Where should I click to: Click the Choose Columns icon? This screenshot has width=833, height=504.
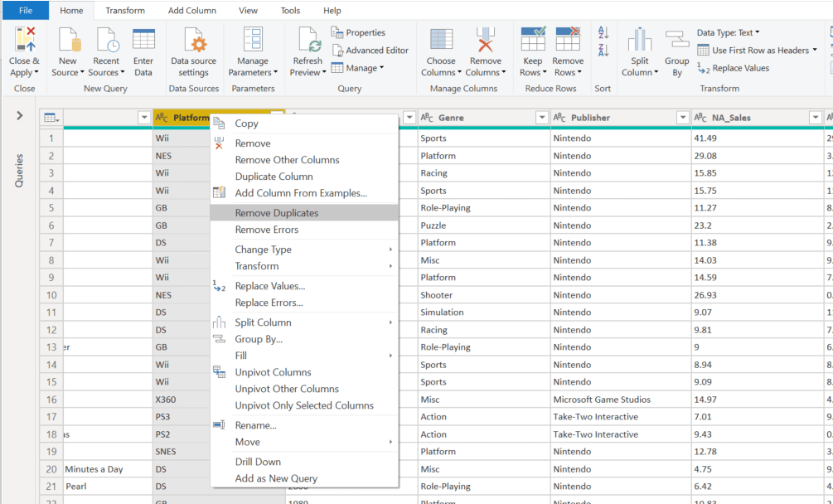[x=441, y=41]
